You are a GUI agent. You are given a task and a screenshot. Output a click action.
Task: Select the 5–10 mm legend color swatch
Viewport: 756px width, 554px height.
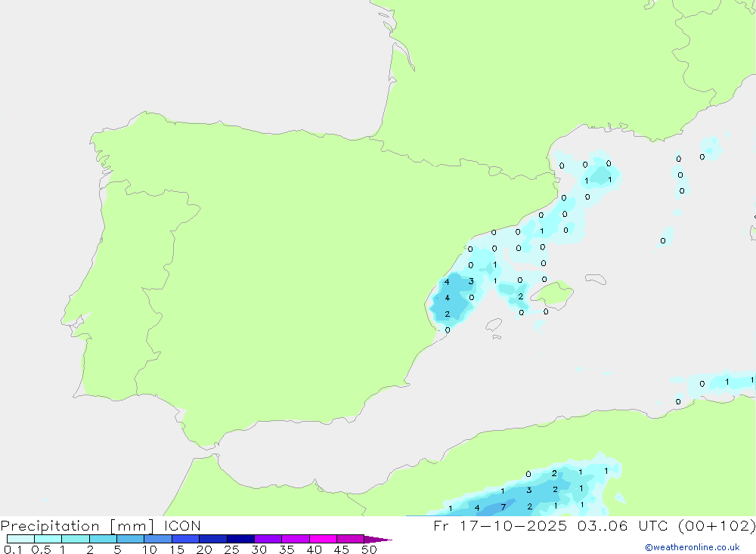(131, 539)
